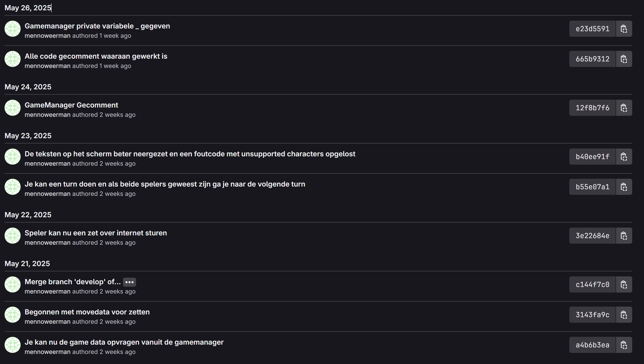Click the avatar beside the 'Merge branch develop' commit
Image resolution: width=644 pixels, height=364 pixels.
13,284
